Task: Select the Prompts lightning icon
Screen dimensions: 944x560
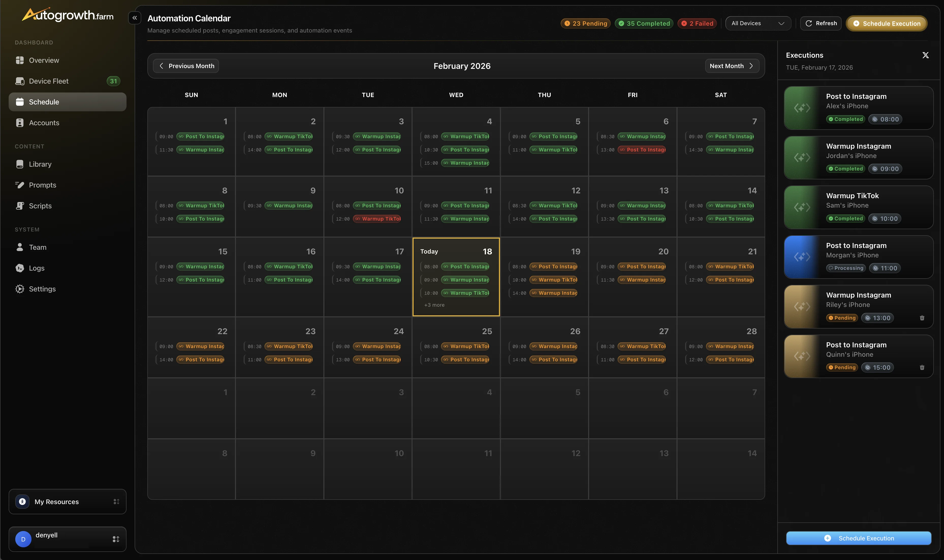Action: [20, 185]
